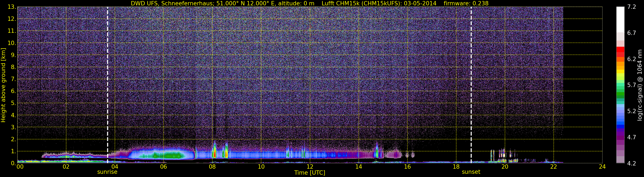Click the height axis tick label 1
The width and height of the screenshot is (644, 177).
(13, 151)
